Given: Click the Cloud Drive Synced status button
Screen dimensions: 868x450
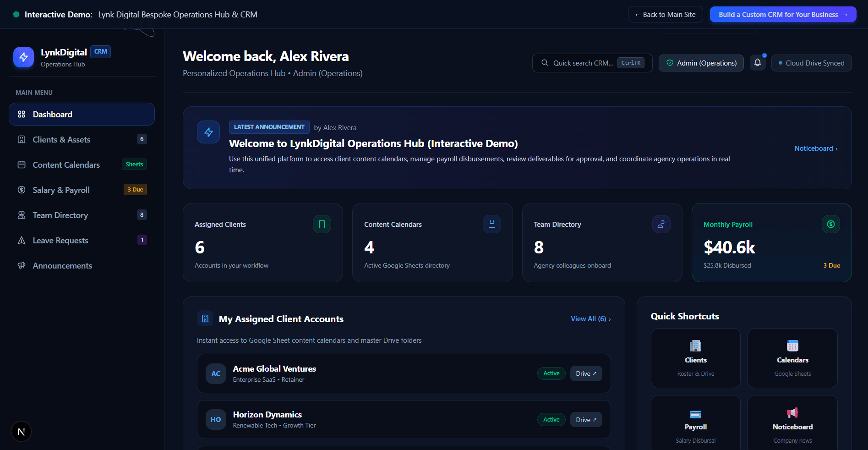Looking at the screenshot, I should pos(811,63).
